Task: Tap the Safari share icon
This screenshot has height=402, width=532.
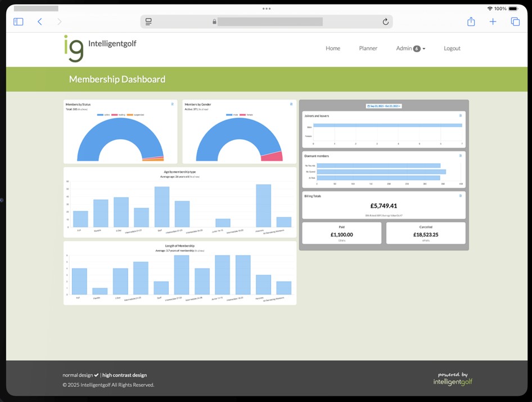Action: 471,21
